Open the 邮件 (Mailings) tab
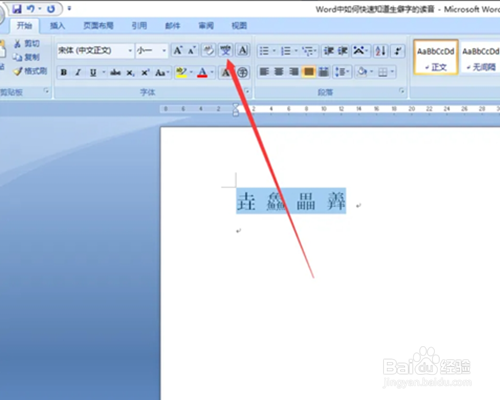 pos(173,26)
